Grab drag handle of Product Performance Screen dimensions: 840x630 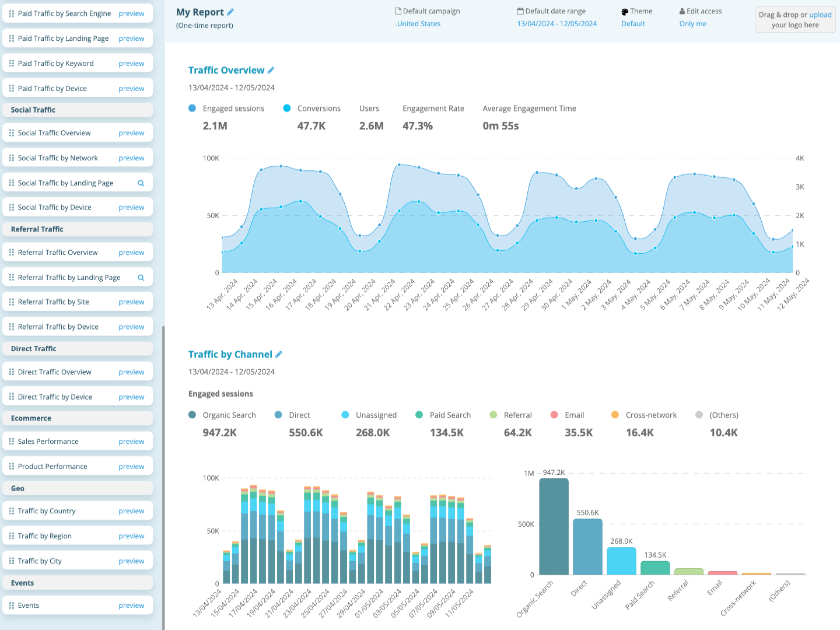pyautogui.click(x=12, y=467)
